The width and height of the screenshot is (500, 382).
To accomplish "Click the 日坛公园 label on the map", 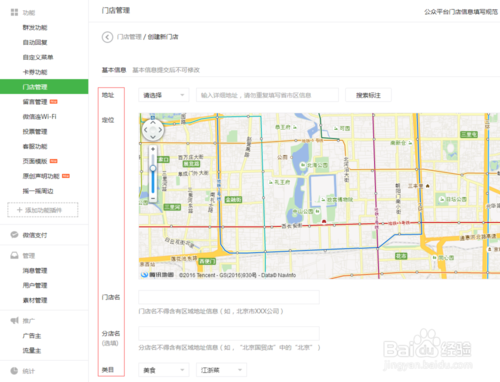I will pos(456,199).
